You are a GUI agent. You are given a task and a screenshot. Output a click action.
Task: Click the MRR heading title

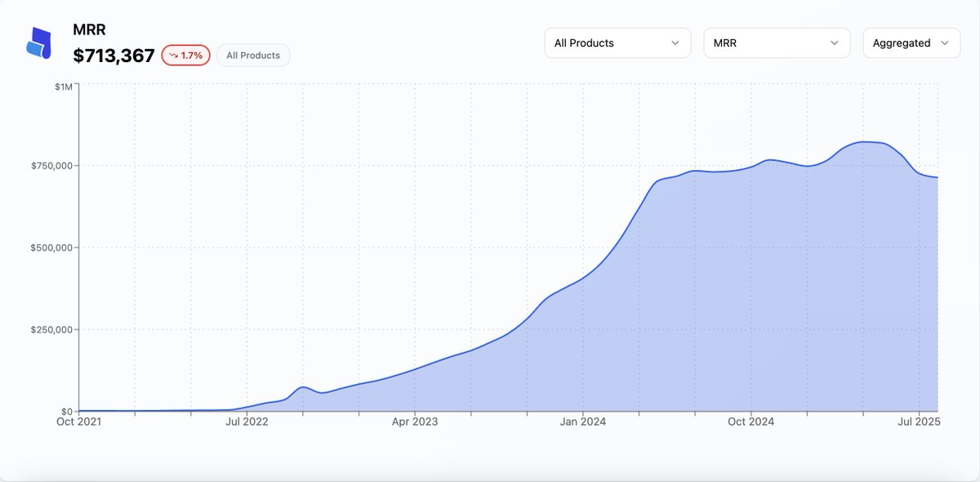click(x=89, y=30)
